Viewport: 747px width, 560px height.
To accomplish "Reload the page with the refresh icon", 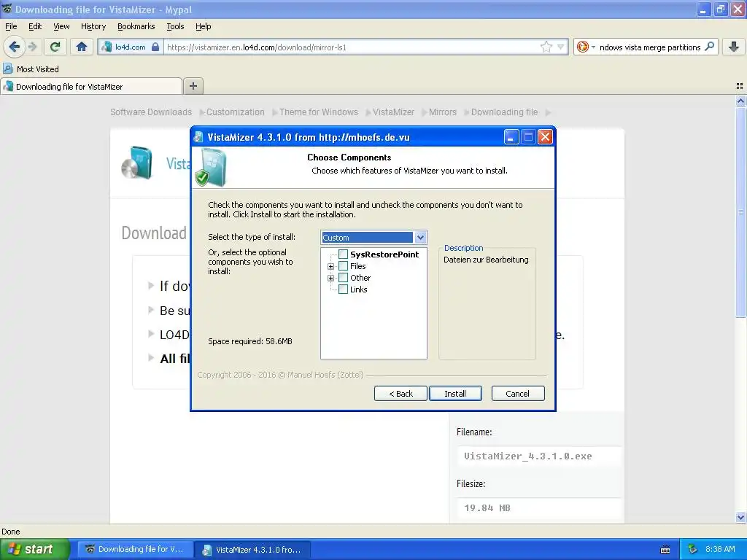I will click(x=55, y=47).
